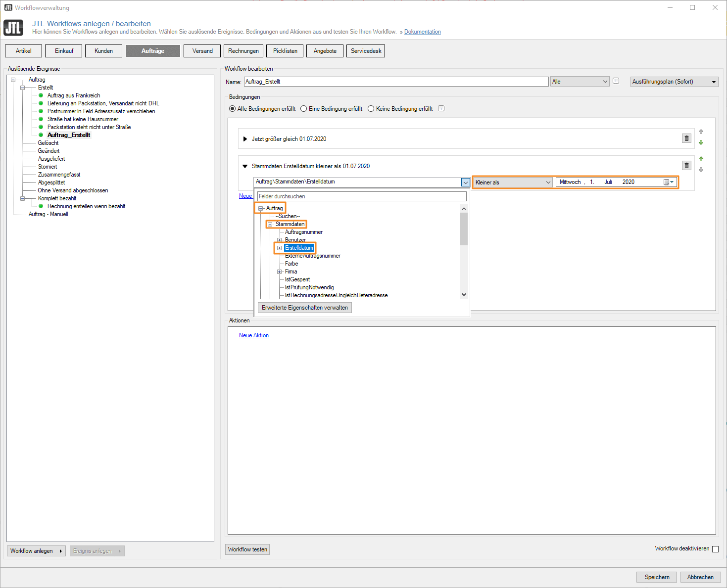The height and width of the screenshot is (588, 727).
Task: Select 'Auftragsnummer' in field picker
Action: [304, 232]
